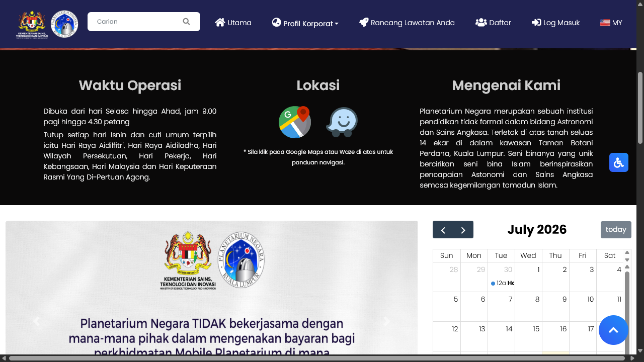This screenshot has width=644, height=362.
Task: Open Rancang Lawatan Anda page
Action: [x=407, y=23]
